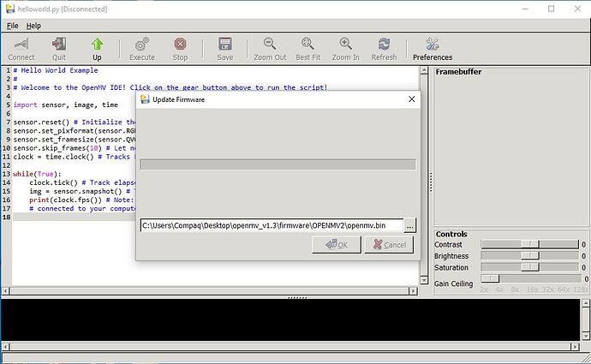
Task: Click the terminal vertical scrollbar down arrow
Action: point(586,336)
